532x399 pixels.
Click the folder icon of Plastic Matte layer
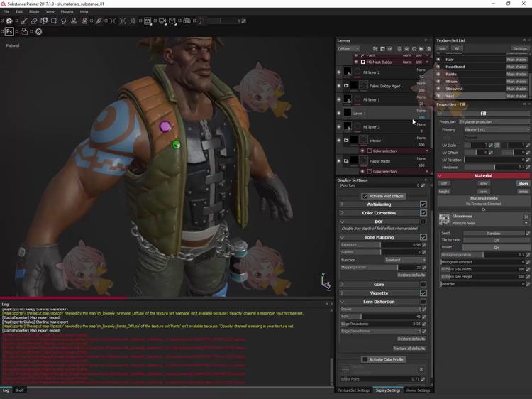[346, 161]
